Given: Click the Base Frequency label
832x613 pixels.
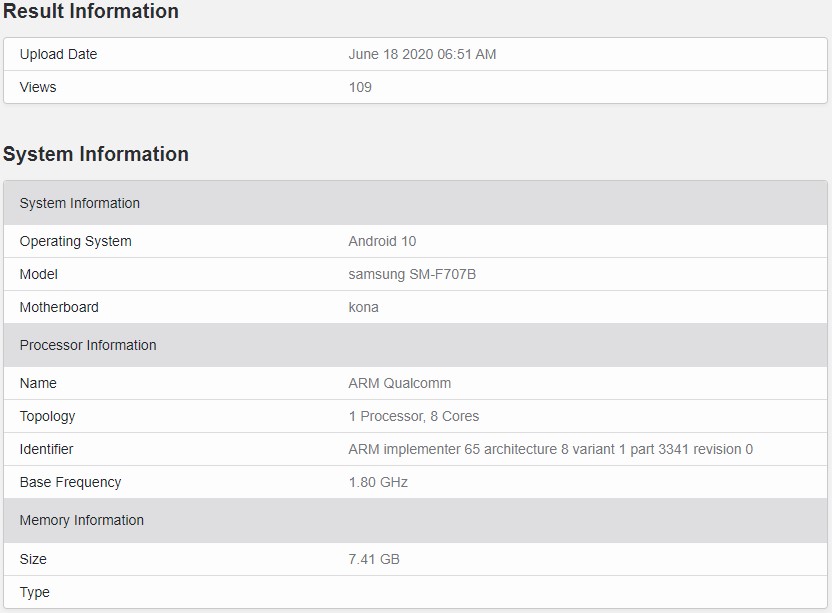Looking at the screenshot, I should tap(71, 482).
